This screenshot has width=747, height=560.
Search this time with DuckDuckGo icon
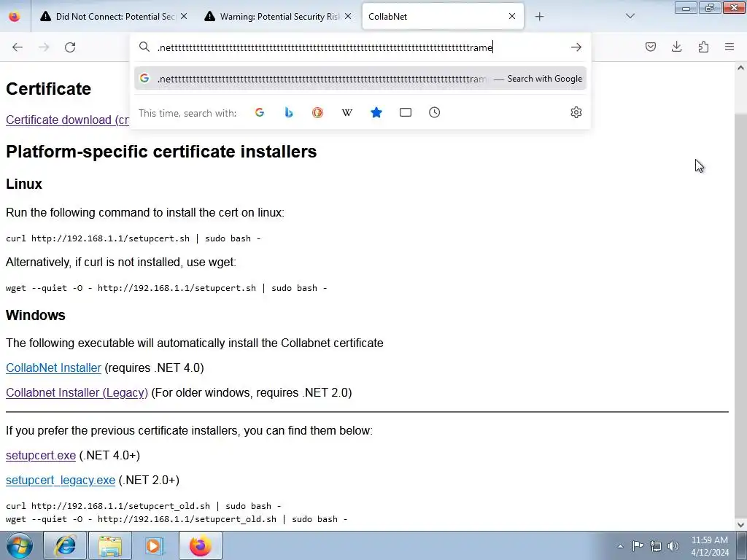[x=318, y=112]
